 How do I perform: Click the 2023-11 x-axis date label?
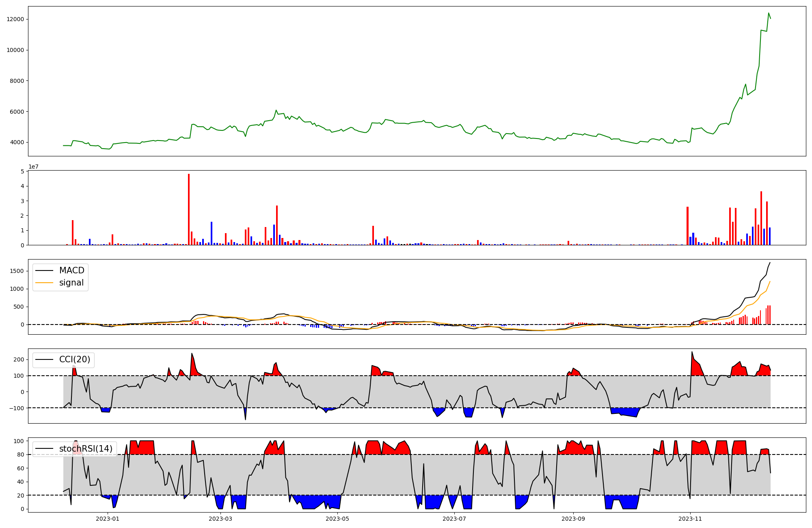[690, 519]
